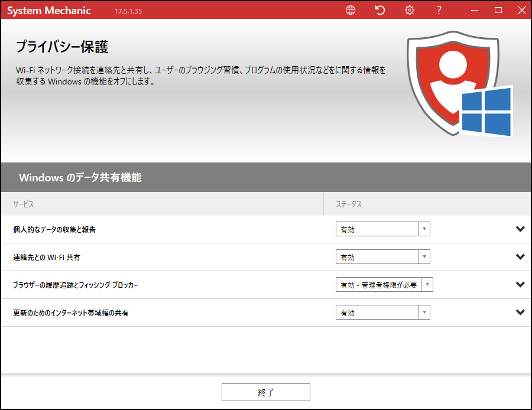The image size is (532, 410).
Task: Expand details chevron for ブラウザーの履歴追跡とフィッシング ブロッカー row
Action: [520, 285]
